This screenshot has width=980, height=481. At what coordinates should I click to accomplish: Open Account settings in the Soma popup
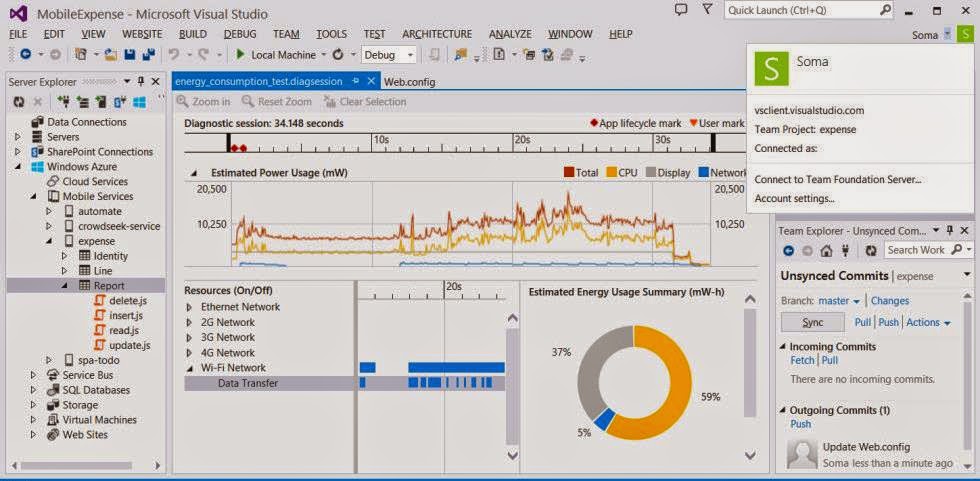[x=794, y=199]
